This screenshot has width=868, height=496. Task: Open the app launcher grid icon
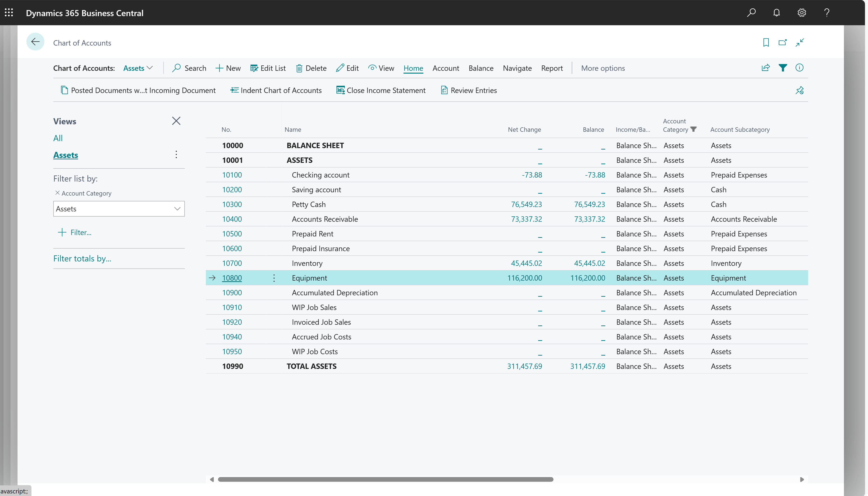pyautogui.click(x=9, y=13)
